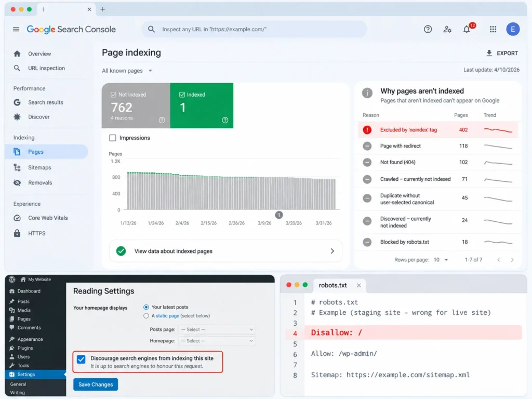This screenshot has height=399, width=532.
Task: Click the WordPress logo in admin bar
Action: coord(12,279)
